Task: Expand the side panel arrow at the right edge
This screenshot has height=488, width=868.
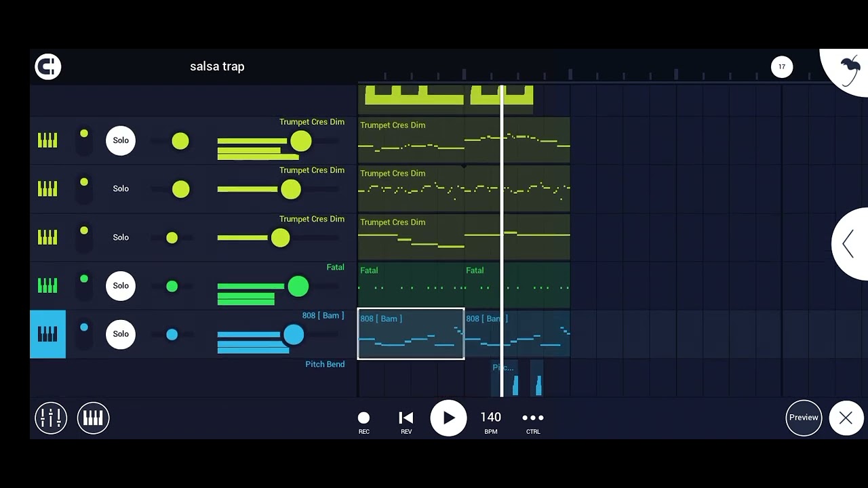Action: coord(850,244)
